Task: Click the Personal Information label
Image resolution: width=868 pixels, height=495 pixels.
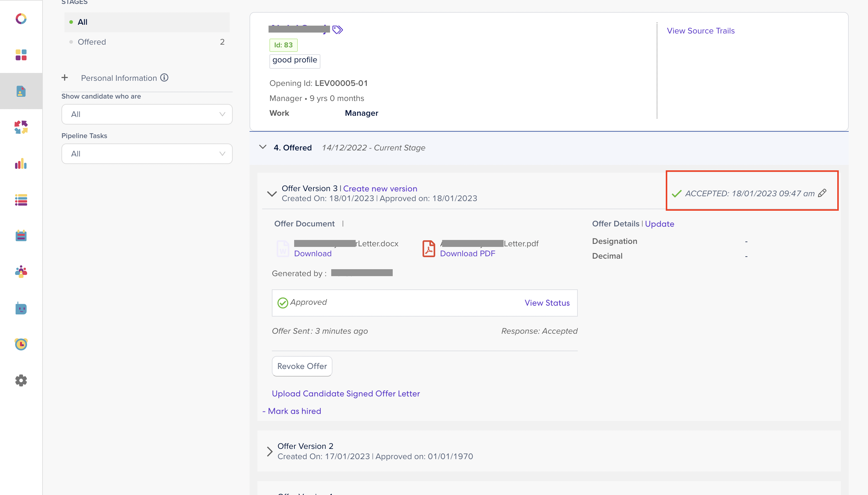Action: pyautogui.click(x=119, y=78)
